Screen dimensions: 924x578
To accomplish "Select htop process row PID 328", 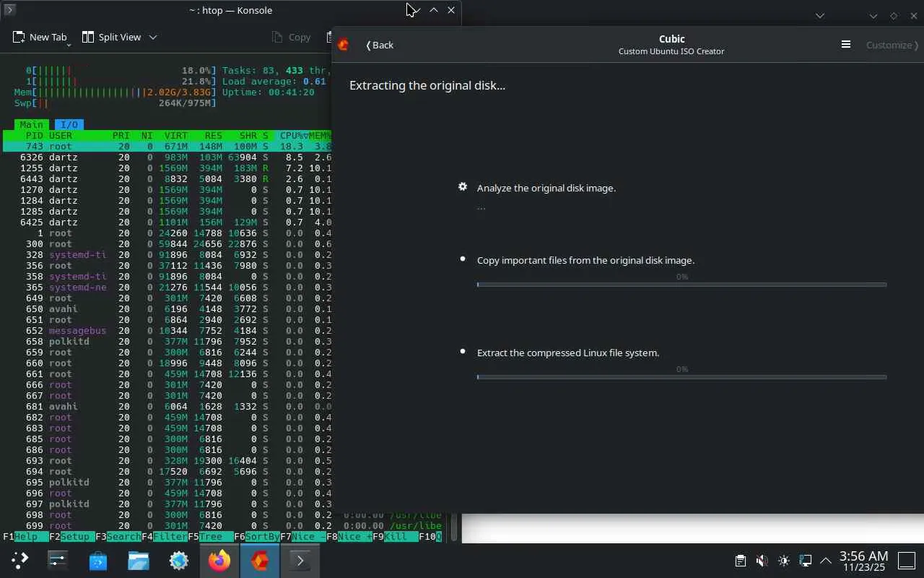I will [x=167, y=254].
